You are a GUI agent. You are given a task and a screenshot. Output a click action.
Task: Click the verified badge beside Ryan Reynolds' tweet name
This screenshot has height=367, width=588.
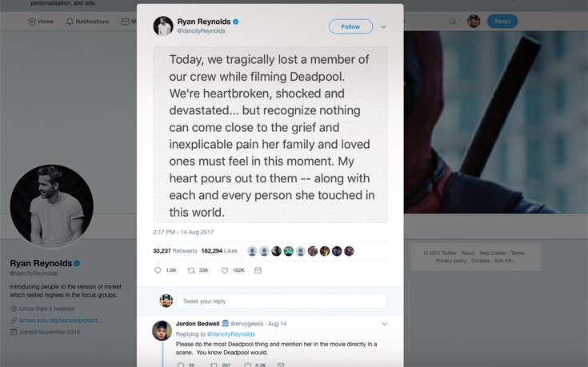tap(235, 22)
